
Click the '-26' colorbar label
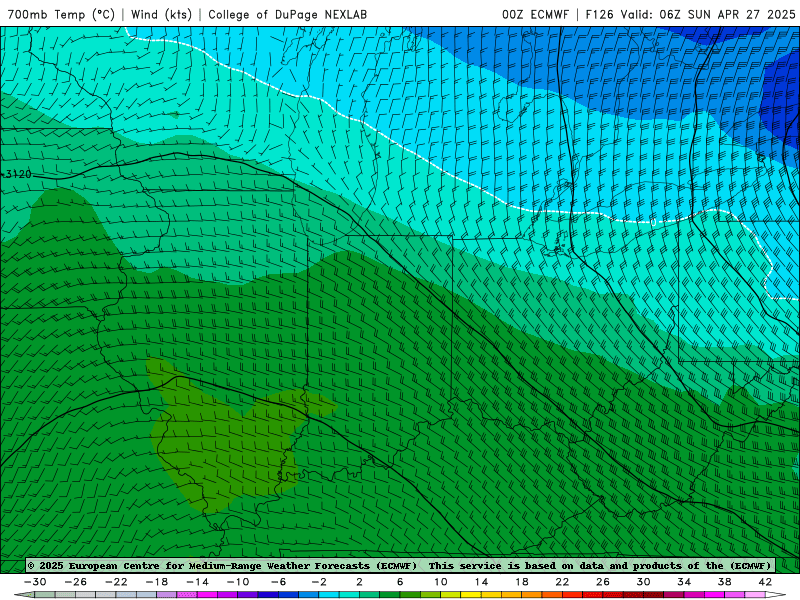76,582
